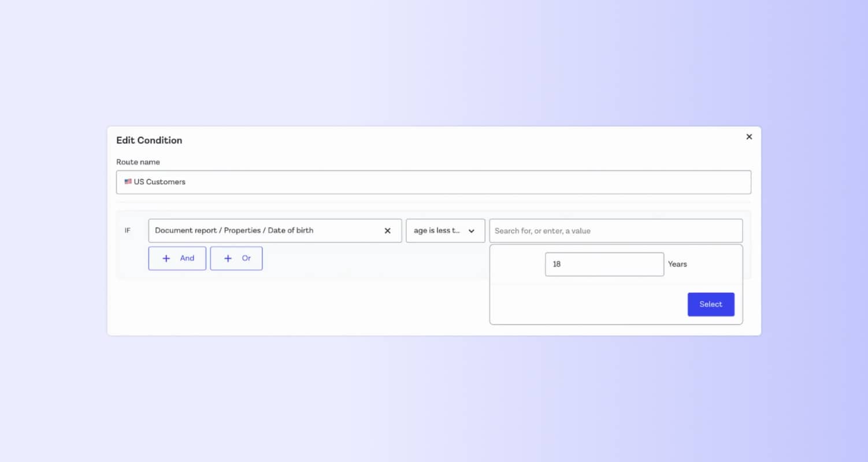Confirm the value with Select button
The image size is (868, 462).
click(x=711, y=304)
